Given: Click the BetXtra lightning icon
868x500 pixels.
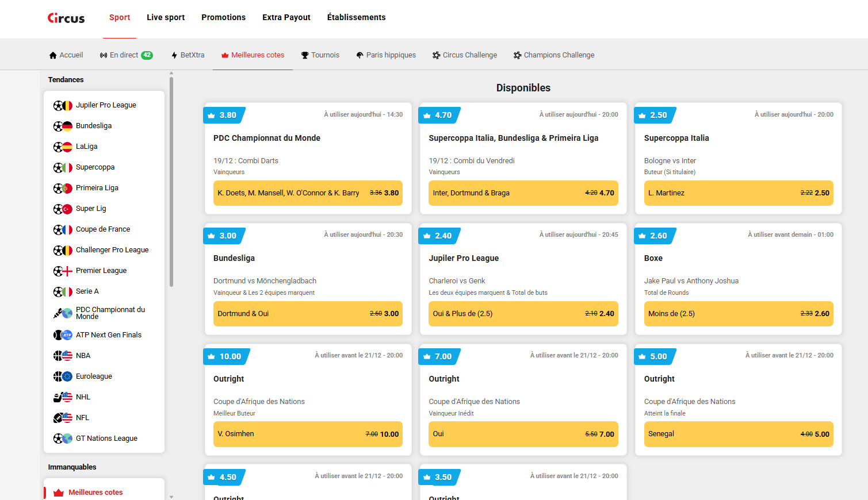Looking at the screenshot, I should (x=174, y=55).
